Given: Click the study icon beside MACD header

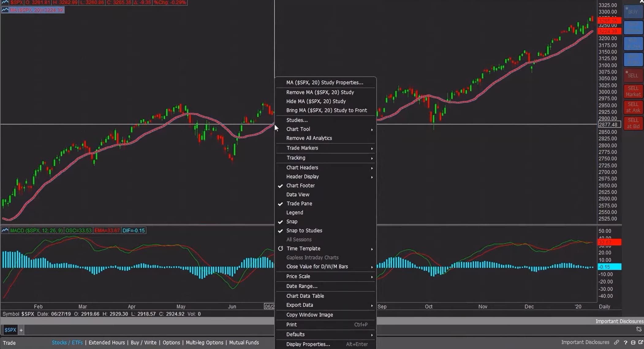Looking at the screenshot, I should click(5, 230).
